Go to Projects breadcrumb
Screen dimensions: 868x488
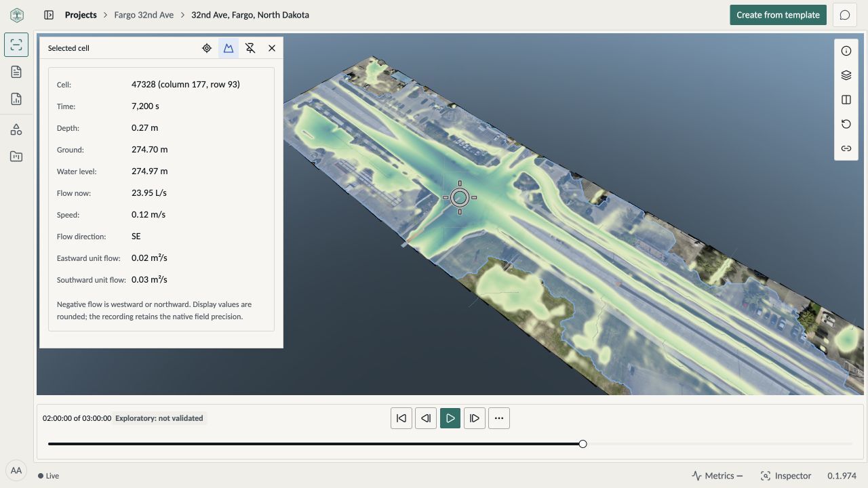click(81, 15)
